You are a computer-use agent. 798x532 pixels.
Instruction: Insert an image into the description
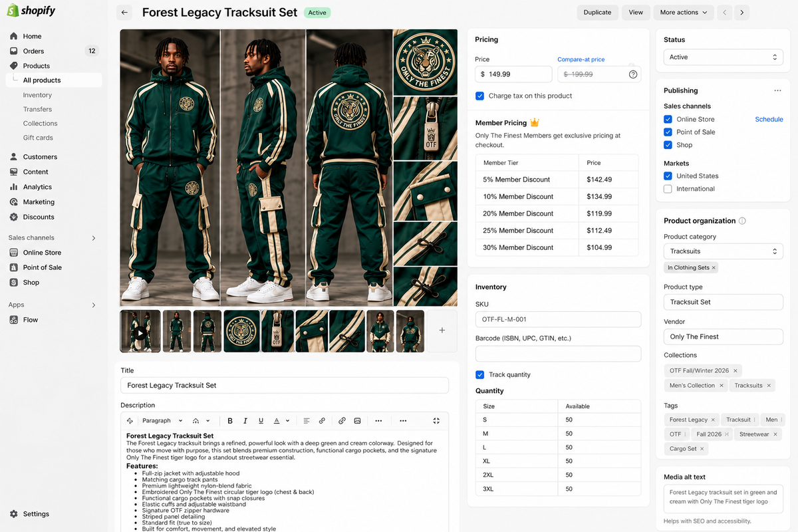click(x=357, y=421)
